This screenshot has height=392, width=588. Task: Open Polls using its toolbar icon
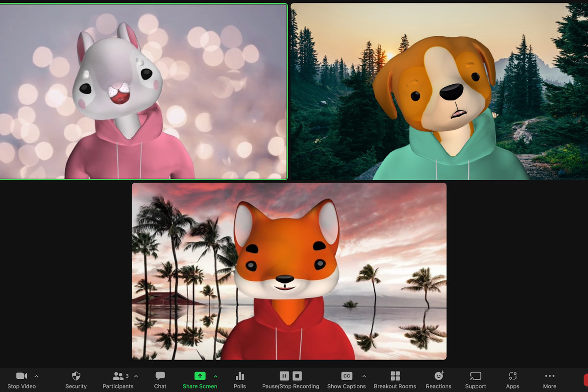tap(240, 375)
